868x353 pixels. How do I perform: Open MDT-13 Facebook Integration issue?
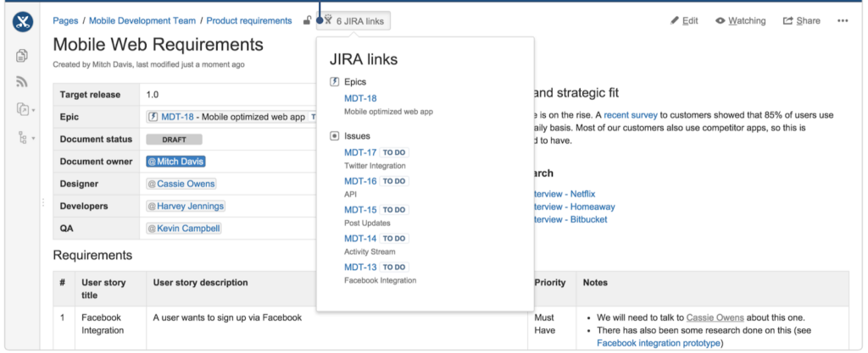360,268
